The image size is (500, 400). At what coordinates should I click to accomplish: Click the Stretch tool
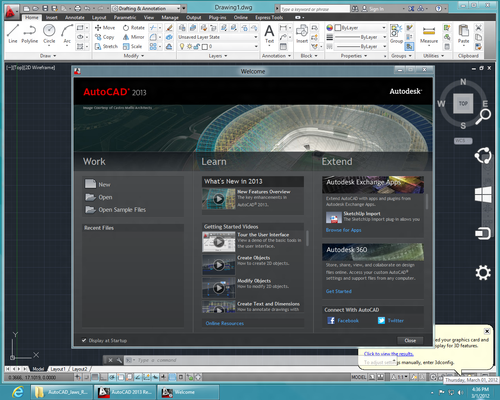(x=106, y=46)
